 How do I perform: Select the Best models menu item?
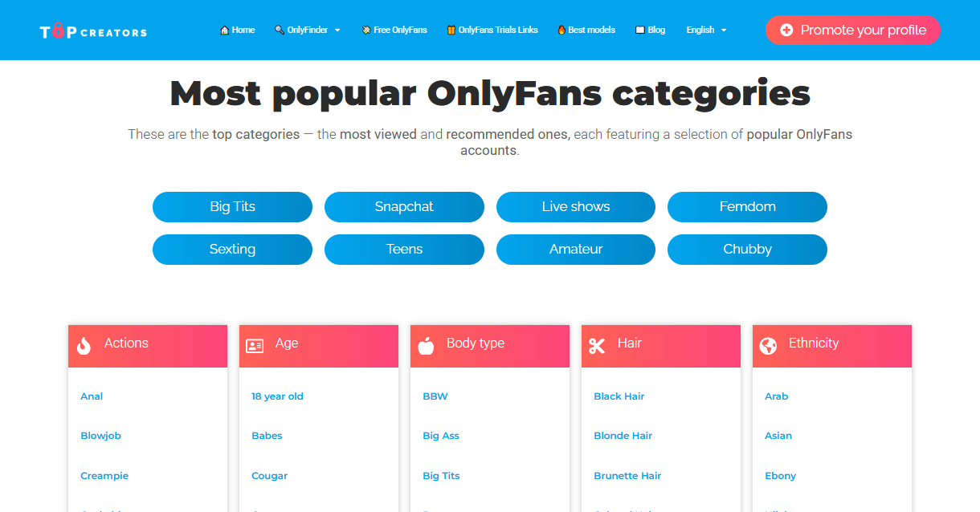click(586, 30)
